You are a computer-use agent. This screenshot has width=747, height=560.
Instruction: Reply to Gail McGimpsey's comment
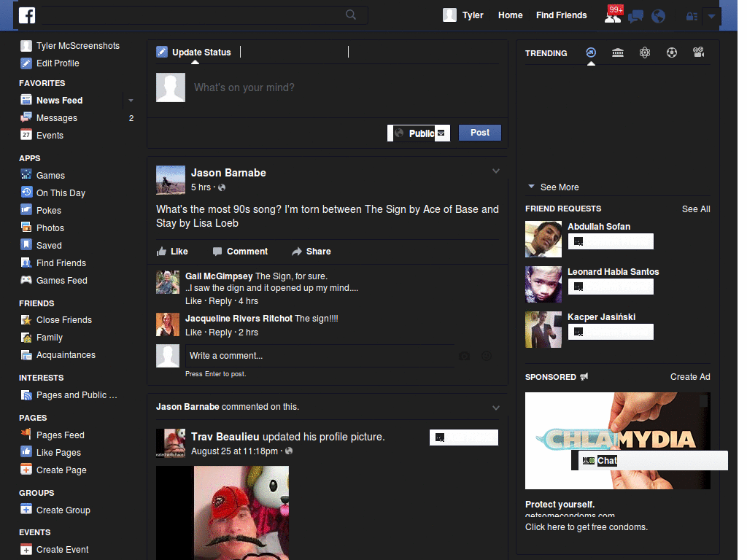point(220,301)
